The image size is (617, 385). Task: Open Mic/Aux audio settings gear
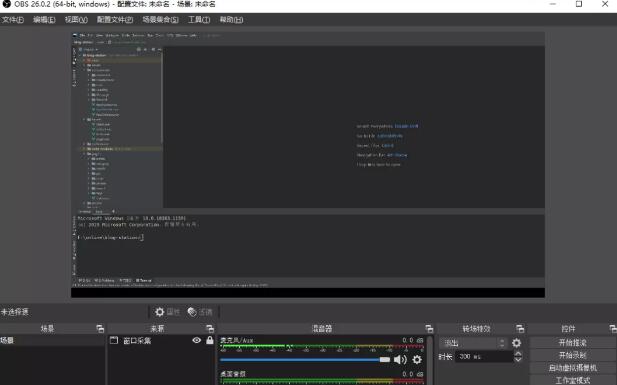417,359
